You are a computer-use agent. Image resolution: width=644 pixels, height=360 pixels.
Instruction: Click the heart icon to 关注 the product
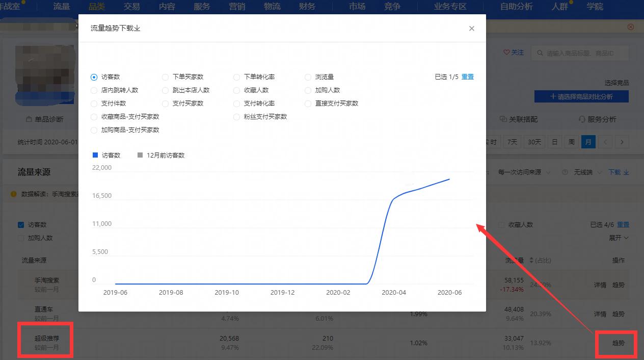tap(507, 52)
